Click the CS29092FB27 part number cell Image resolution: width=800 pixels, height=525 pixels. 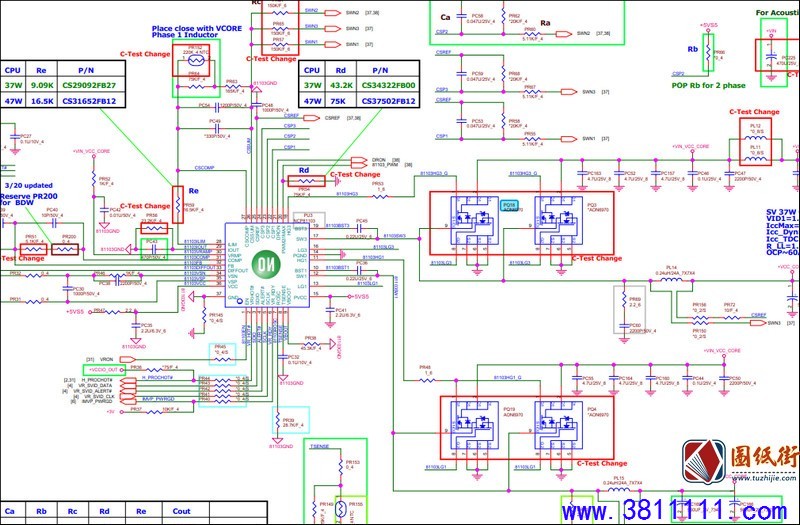pyautogui.click(x=91, y=85)
